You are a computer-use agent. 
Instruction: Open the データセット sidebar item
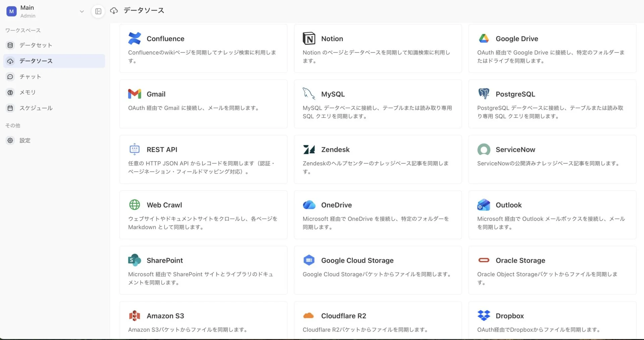pos(54,45)
